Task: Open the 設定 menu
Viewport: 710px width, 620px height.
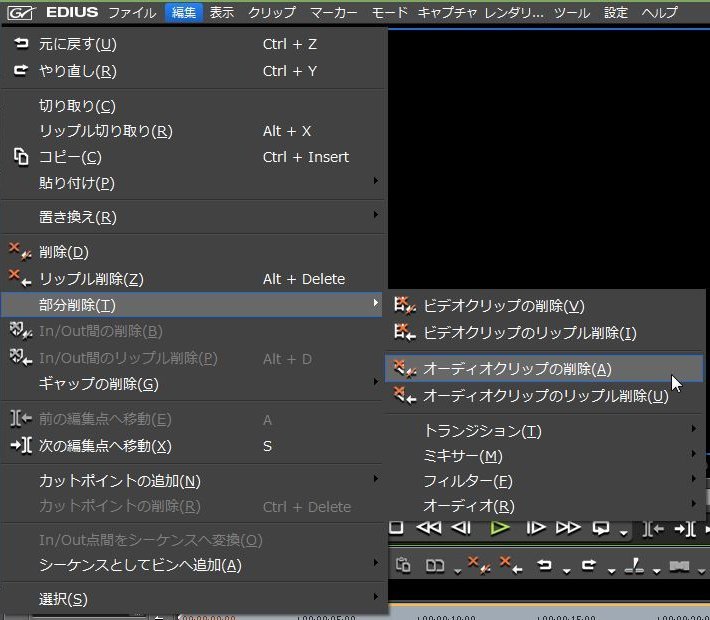Action: [616, 12]
